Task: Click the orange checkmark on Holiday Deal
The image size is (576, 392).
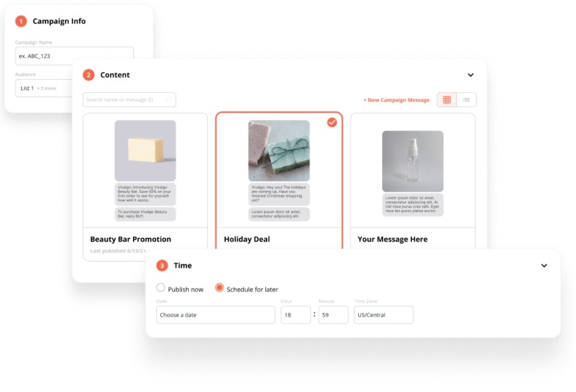Action: click(x=332, y=122)
